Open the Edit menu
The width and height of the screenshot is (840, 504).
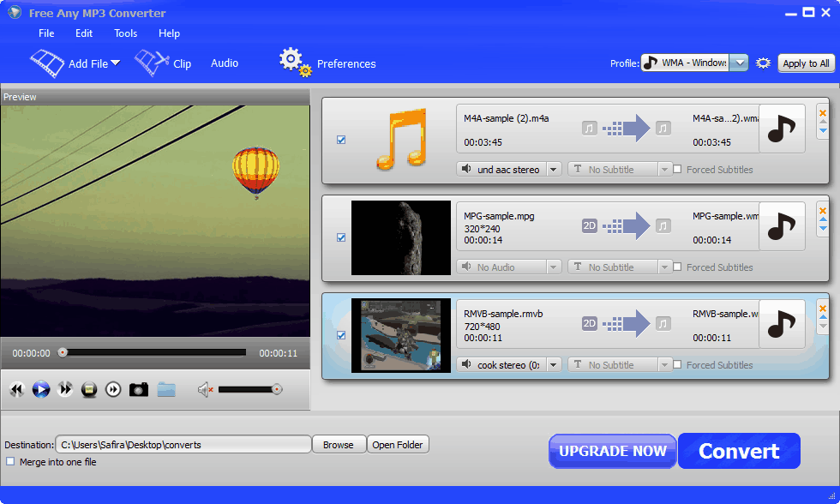click(x=84, y=33)
